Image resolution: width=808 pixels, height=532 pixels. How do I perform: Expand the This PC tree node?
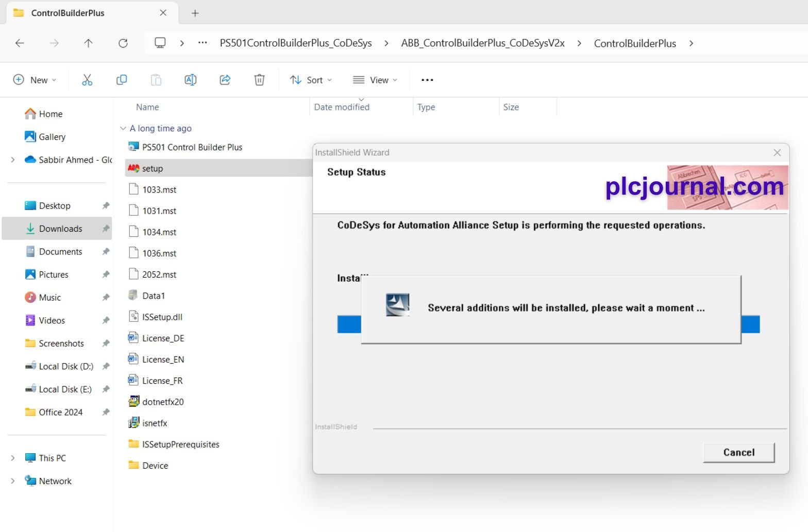point(13,458)
